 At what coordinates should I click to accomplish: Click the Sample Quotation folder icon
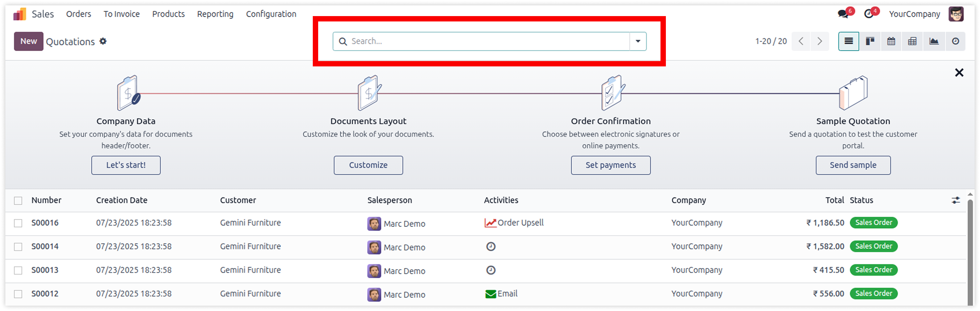(x=853, y=93)
